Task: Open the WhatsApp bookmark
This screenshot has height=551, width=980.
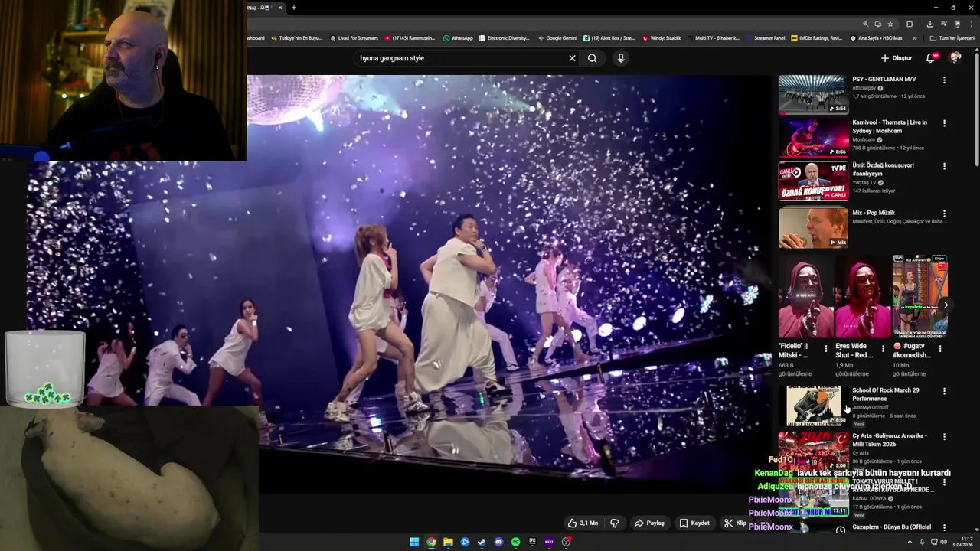Action: coord(458,38)
